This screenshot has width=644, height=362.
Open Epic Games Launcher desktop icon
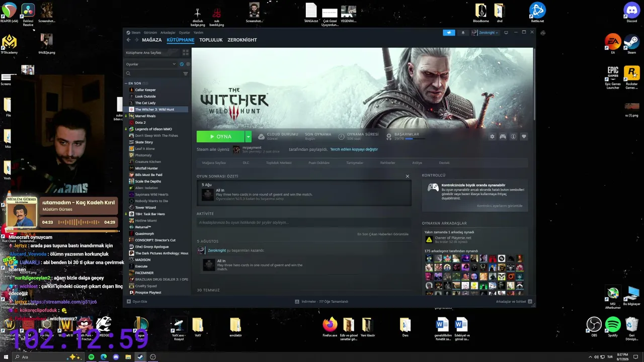tap(613, 77)
